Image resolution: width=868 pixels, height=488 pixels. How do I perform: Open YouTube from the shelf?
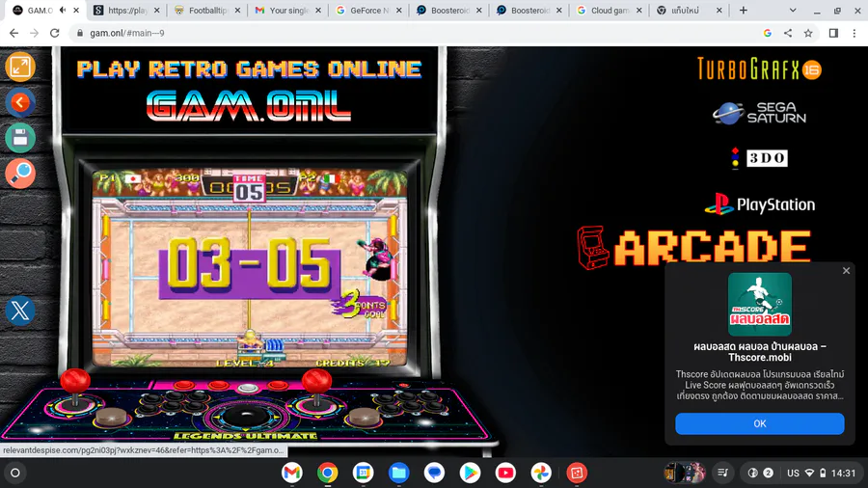[x=505, y=474]
